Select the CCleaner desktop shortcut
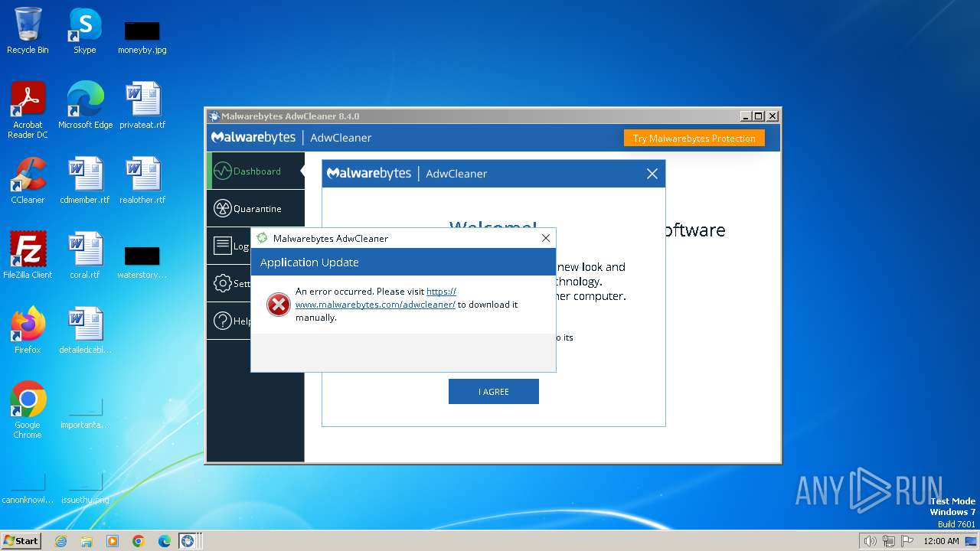 pos(28,181)
